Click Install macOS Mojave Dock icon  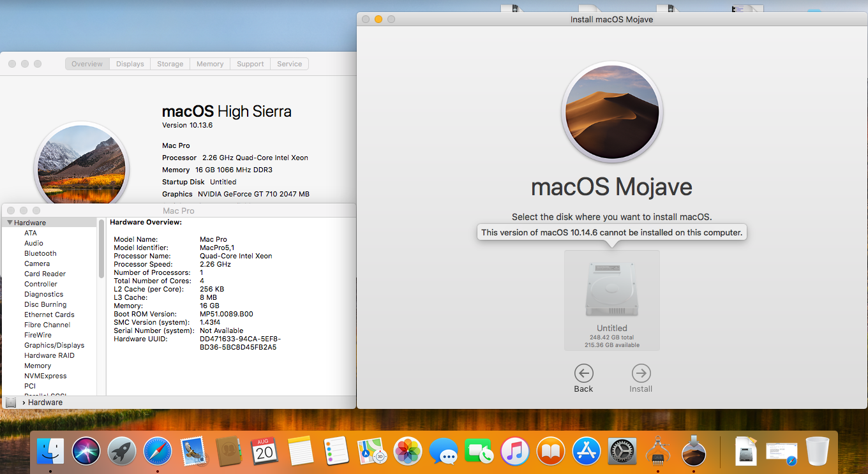pyautogui.click(x=693, y=452)
